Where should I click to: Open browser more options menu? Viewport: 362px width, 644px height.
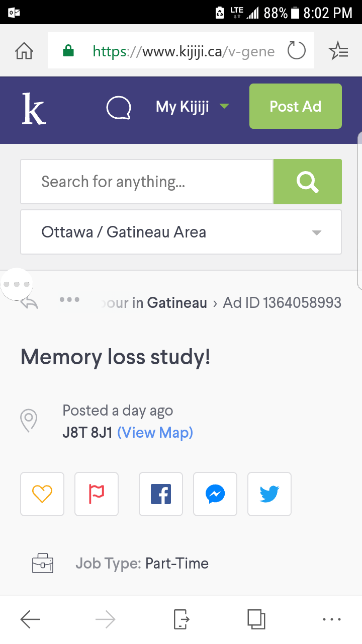point(332,619)
